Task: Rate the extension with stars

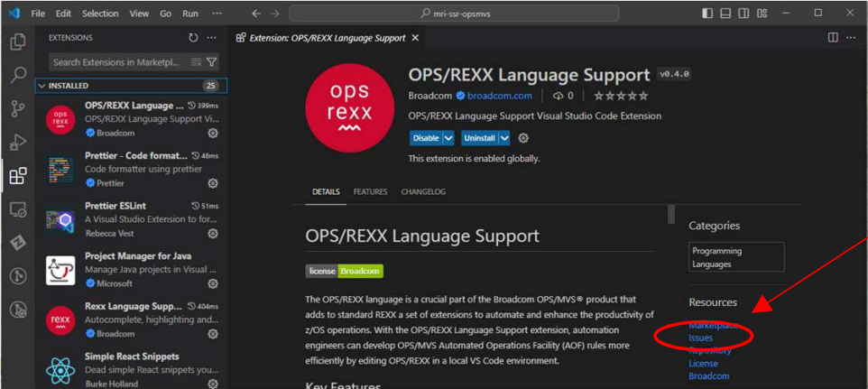Action: (621, 96)
